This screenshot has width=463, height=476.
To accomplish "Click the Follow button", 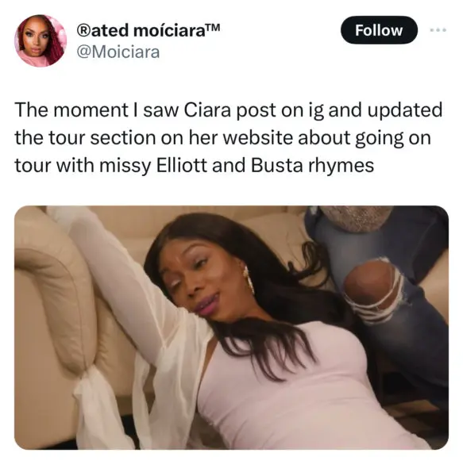I will pyautogui.click(x=379, y=30).
